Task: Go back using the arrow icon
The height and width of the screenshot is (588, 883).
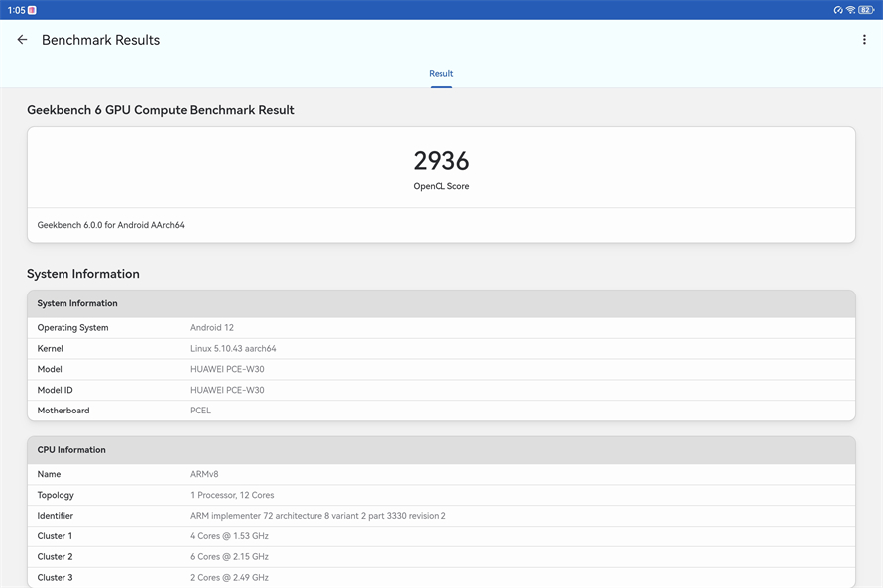Action: (x=22, y=40)
